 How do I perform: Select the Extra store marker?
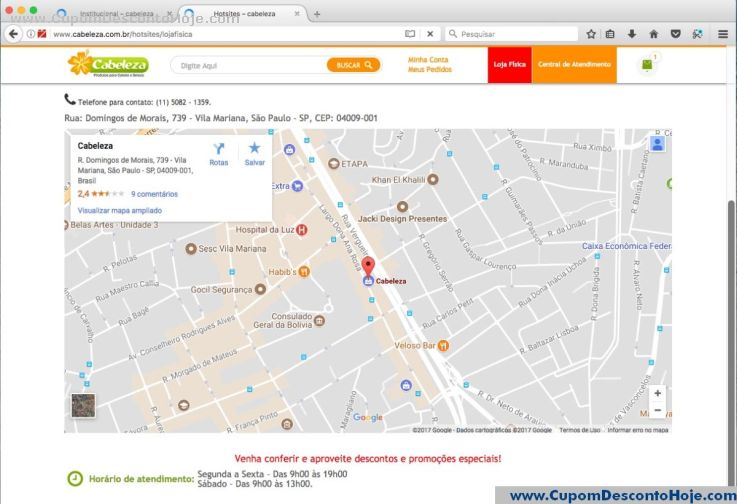pyautogui.click(x=297, y=186)
